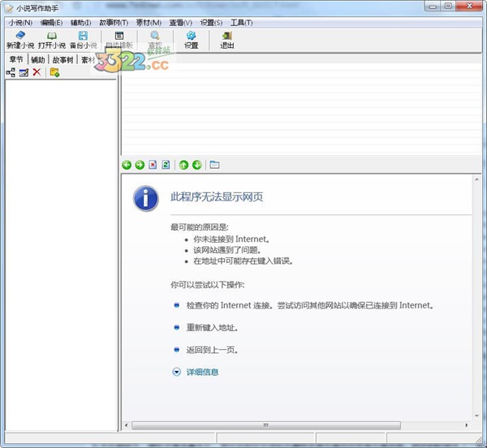Click the 自动排版 auto-format icon

pyautogui.click(x=119, y=36)
